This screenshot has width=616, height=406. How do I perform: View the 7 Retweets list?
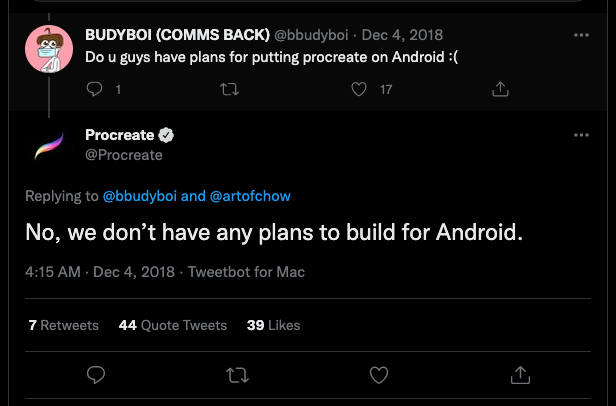[63, 325]
